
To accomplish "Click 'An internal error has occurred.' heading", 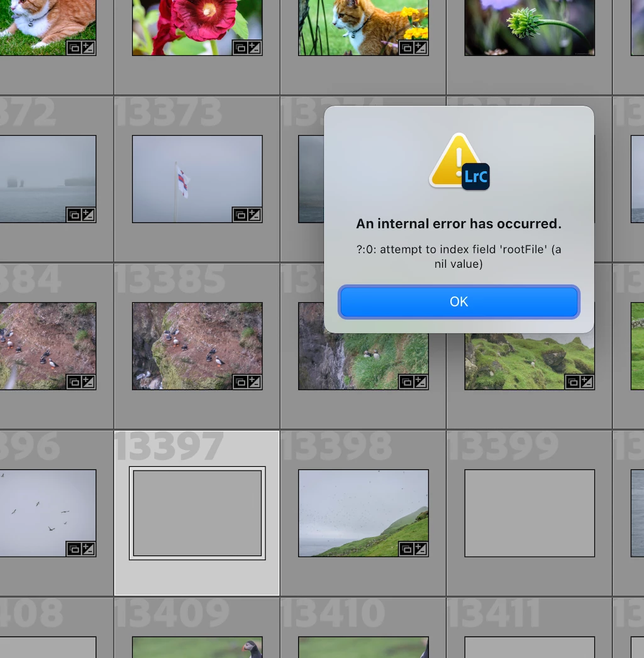I will 459,224.
